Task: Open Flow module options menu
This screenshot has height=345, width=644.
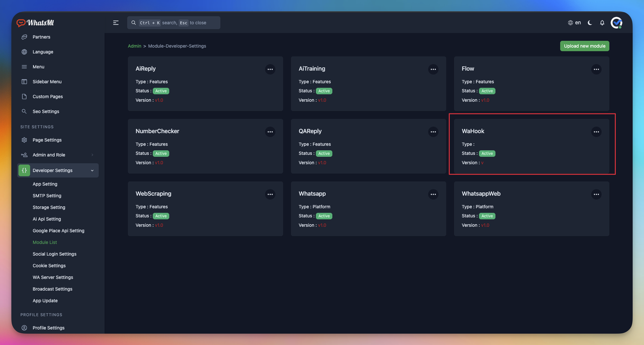Action: [x=596, y=69]
